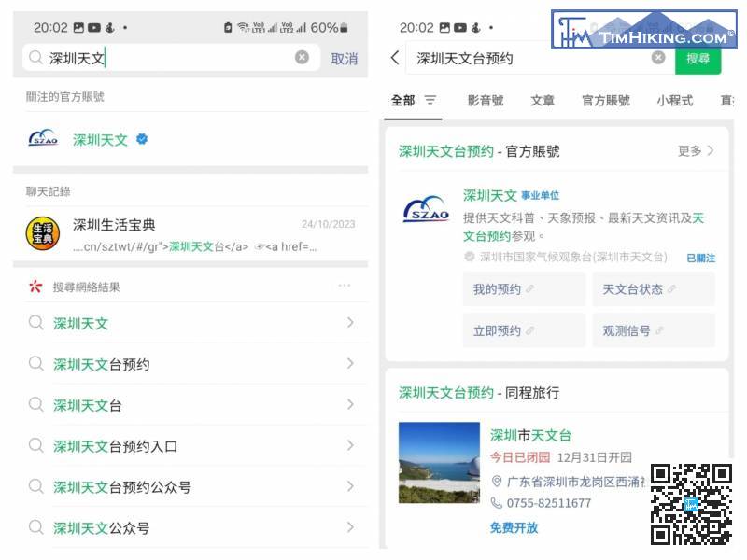Tap 更多 to see more official accounts
This screenshot has width=747, height=560.
pos(696,151)
